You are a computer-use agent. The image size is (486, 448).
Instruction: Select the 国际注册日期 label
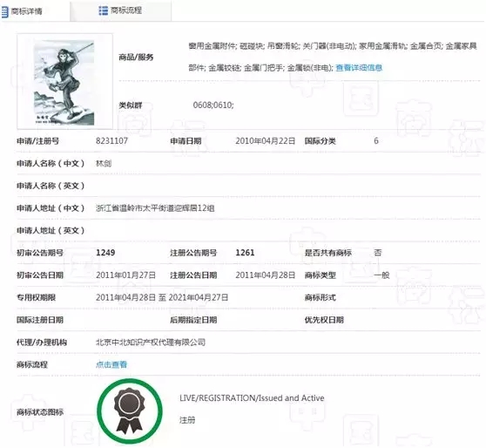[40, 320]
